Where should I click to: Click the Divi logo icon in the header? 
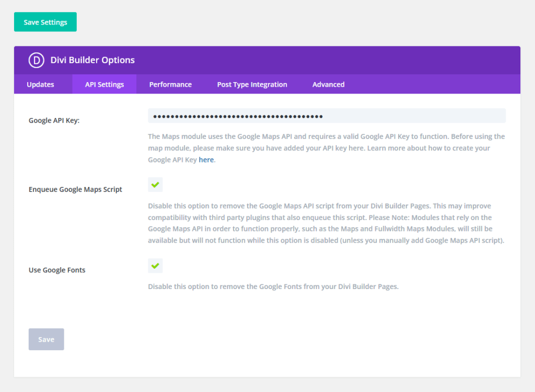pos(36,60)
